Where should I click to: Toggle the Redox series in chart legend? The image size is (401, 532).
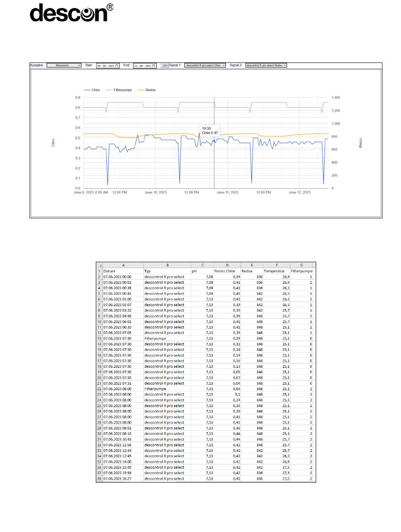click(x=147, y=90)
